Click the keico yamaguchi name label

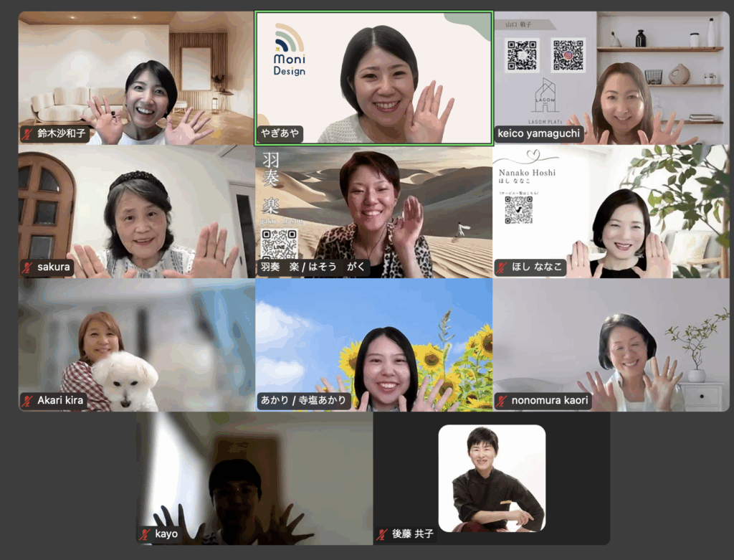click(538, 134)
